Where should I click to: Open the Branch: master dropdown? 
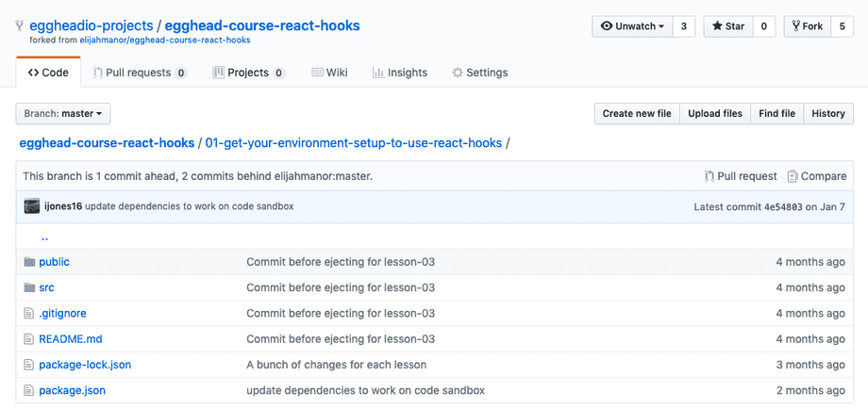63,114
